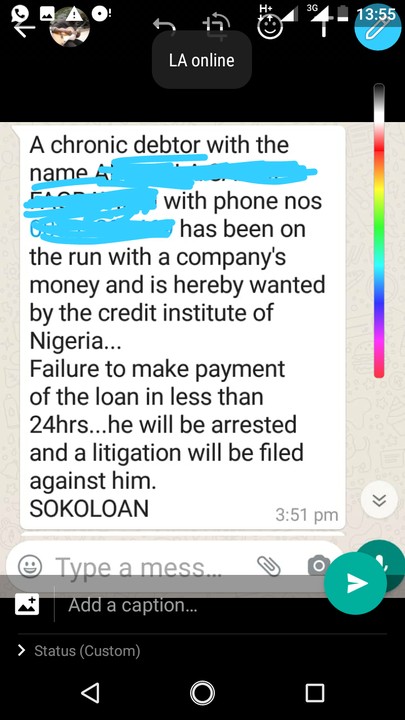
Task: Tap the back arrow icon
Action: tap(24, 29)
